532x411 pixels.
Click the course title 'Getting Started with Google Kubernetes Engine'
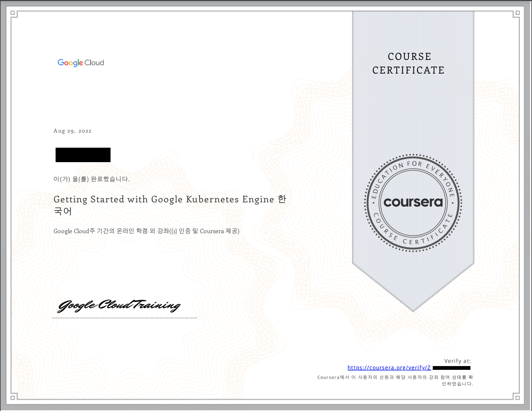164,199
